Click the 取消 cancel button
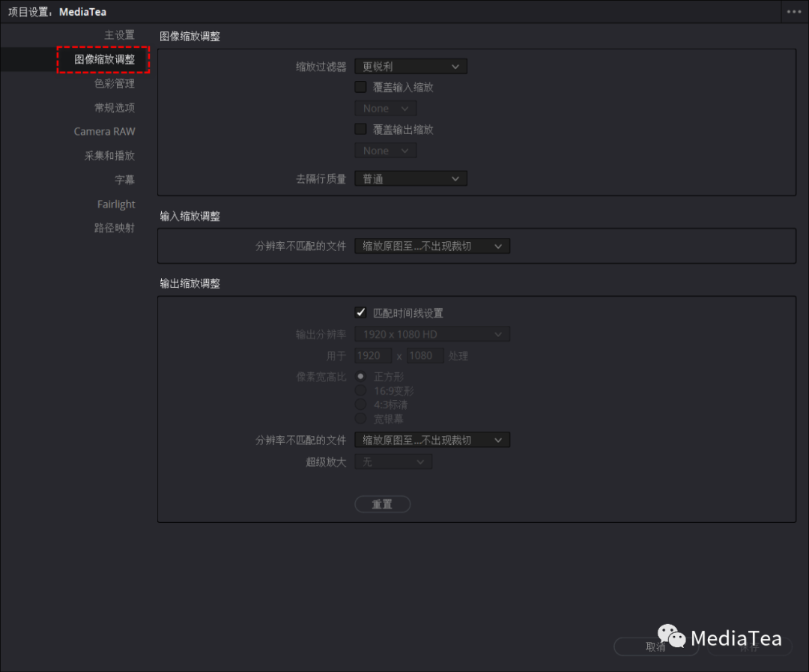 [x=655, y=647]
